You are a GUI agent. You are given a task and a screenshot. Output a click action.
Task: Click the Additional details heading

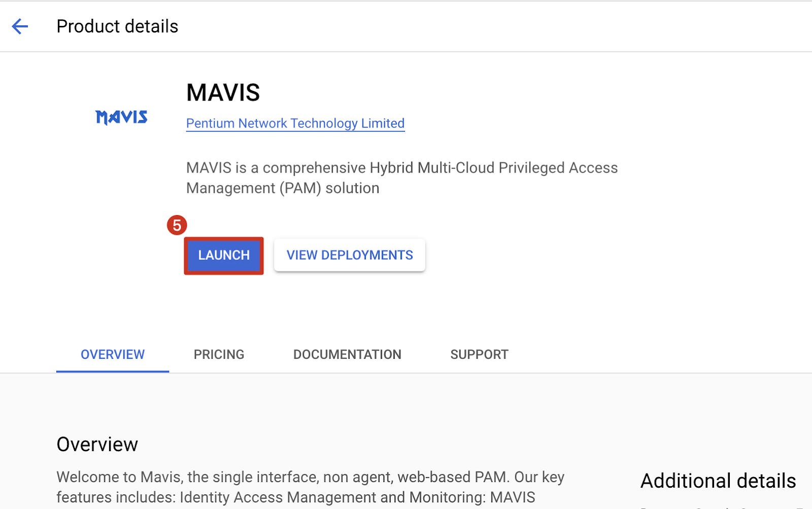[718, 481]
